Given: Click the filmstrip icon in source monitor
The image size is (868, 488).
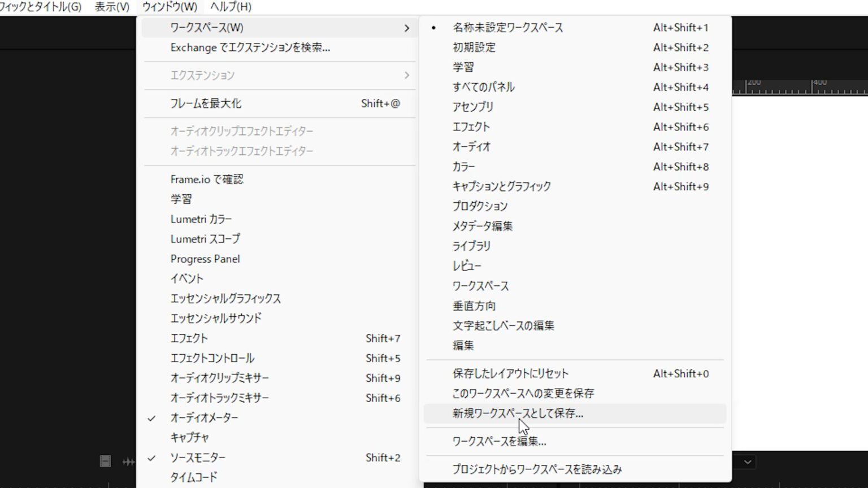Looking at the screenshot, I should (105, 461).
